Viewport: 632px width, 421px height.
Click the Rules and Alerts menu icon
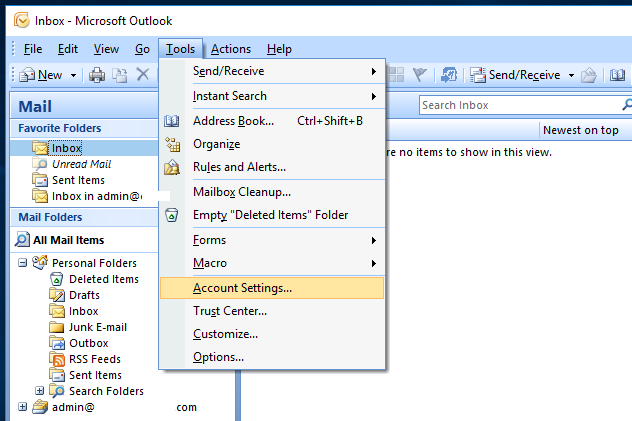(x=172, y=167)
